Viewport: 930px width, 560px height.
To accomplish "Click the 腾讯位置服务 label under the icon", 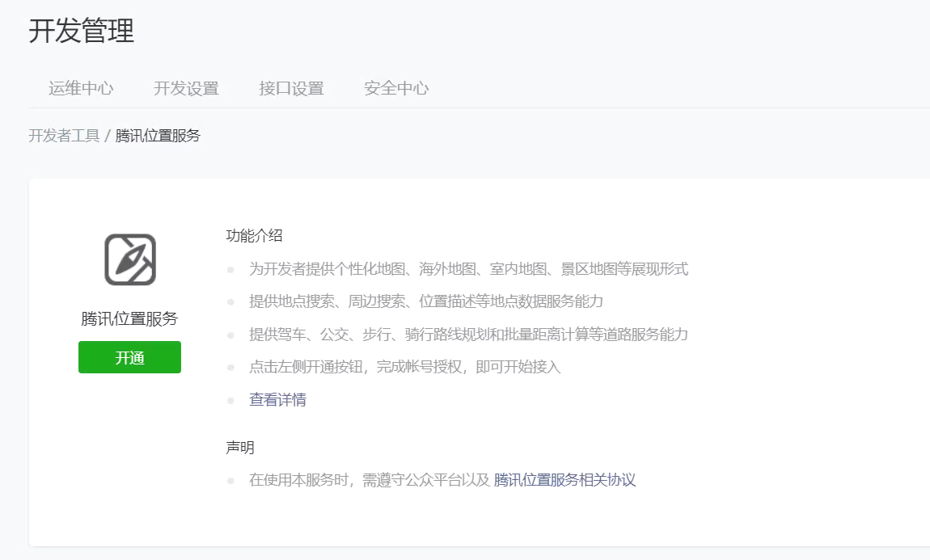I will click(x=129, y=319).
